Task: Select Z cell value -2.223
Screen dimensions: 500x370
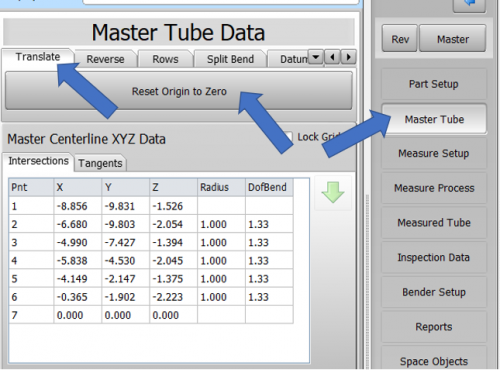Action: point(174,297)
